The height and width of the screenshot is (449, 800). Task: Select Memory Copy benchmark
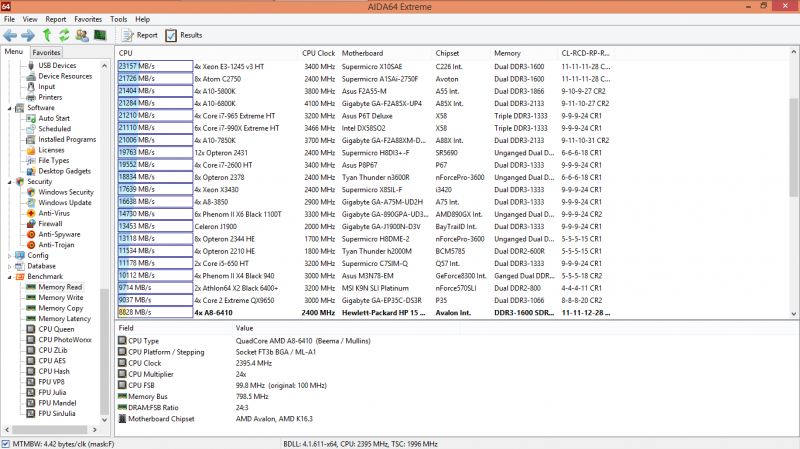point(61,308)
